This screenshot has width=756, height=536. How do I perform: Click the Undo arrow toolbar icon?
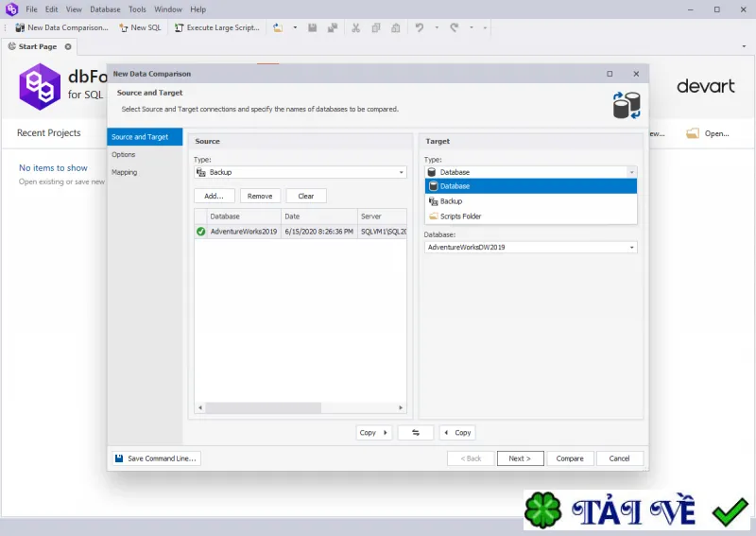420,28
